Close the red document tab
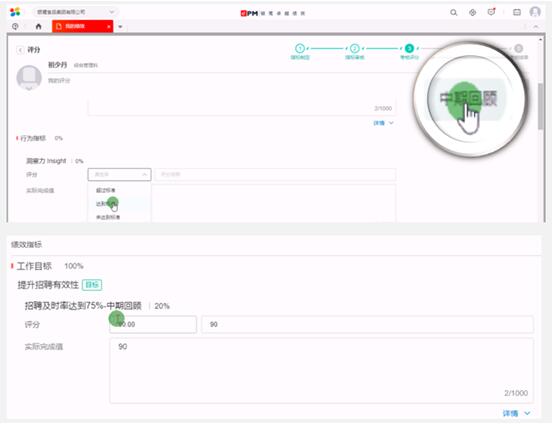This screenshot has height=424, width=552. (109, 27)
